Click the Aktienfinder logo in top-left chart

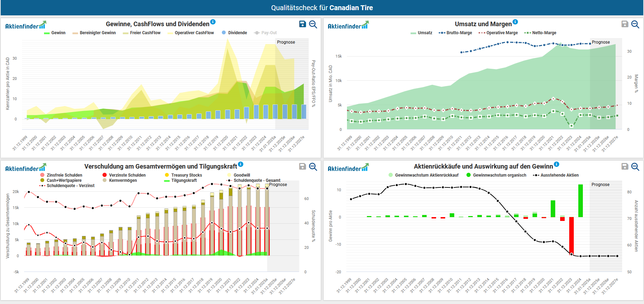(26, 25)
